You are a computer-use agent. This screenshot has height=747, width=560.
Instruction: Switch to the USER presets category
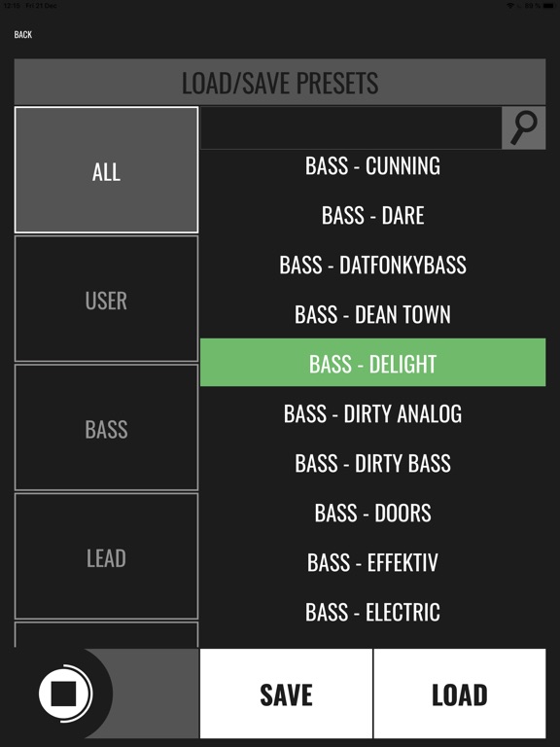[x=106, y=299]
